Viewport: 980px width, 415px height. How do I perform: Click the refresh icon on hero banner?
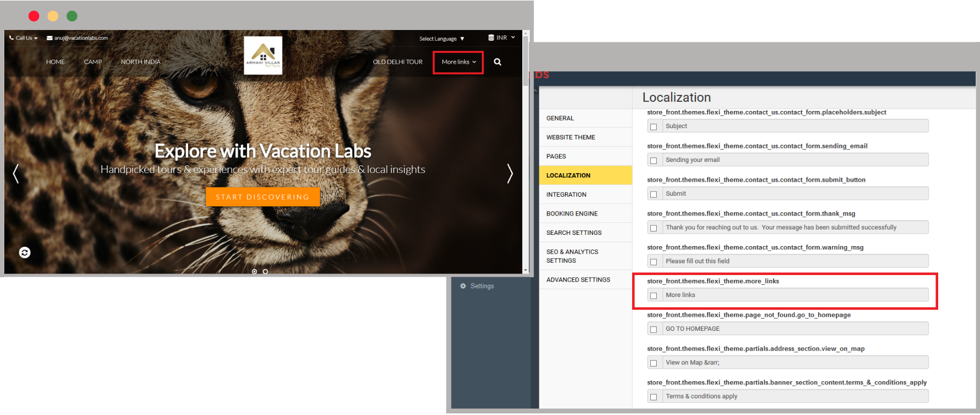pyautogui.click(x=25, y=253)
